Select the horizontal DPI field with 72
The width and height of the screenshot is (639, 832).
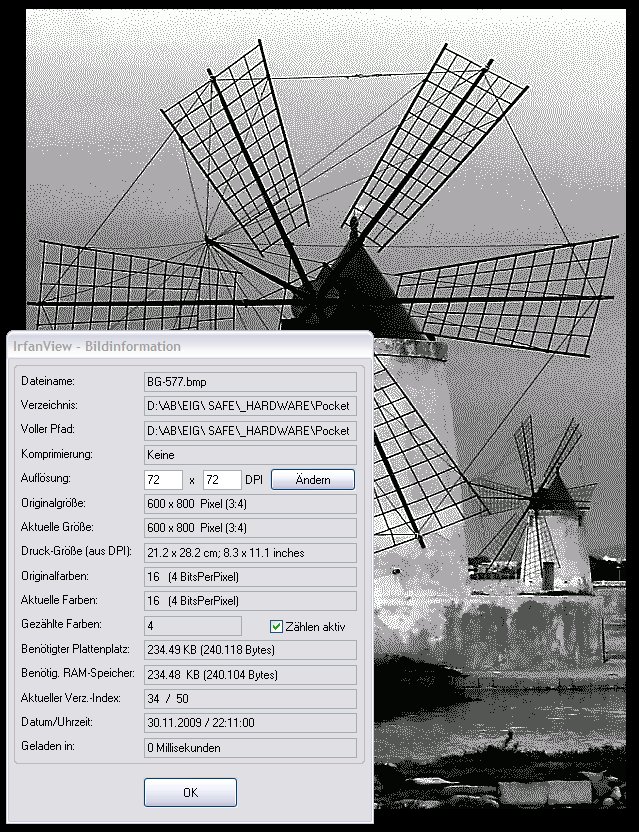coord(163,480)
